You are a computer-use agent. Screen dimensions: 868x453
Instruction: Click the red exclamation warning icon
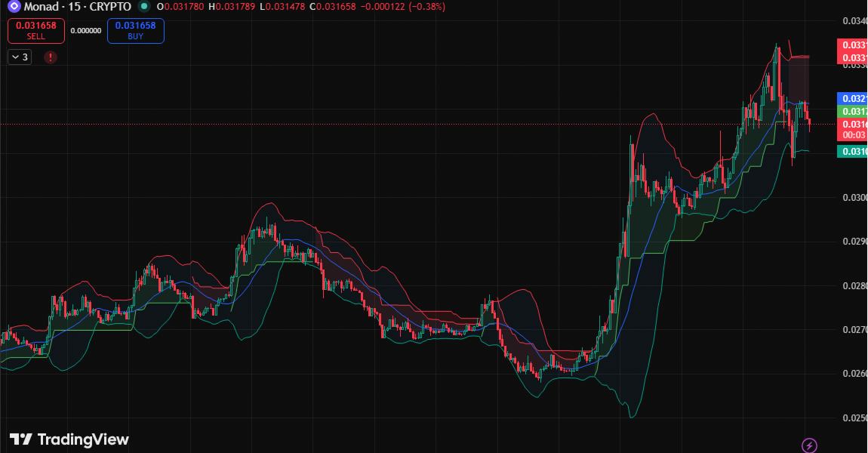click(51, 57)
